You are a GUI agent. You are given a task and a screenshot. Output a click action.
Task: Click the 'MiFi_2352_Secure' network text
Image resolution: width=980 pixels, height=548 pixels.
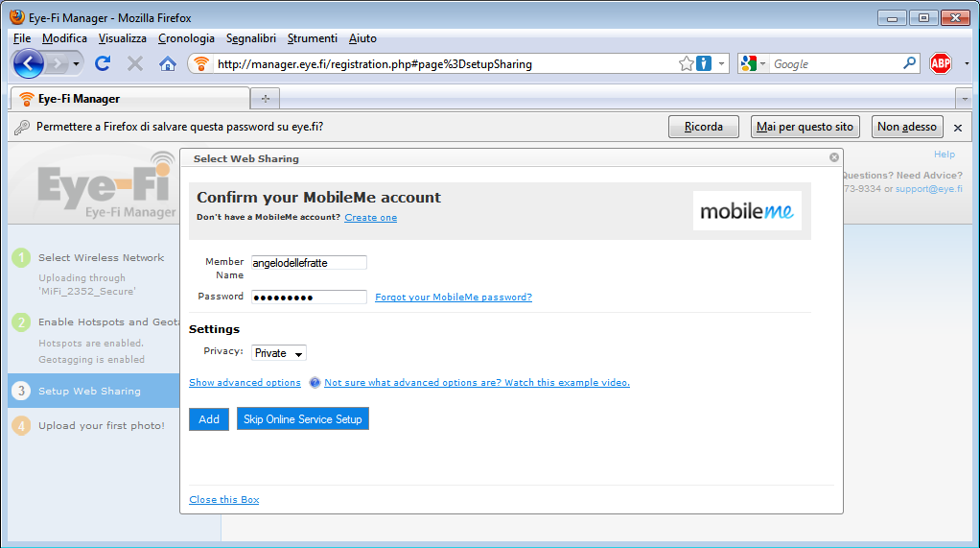(x=86, y=292)
